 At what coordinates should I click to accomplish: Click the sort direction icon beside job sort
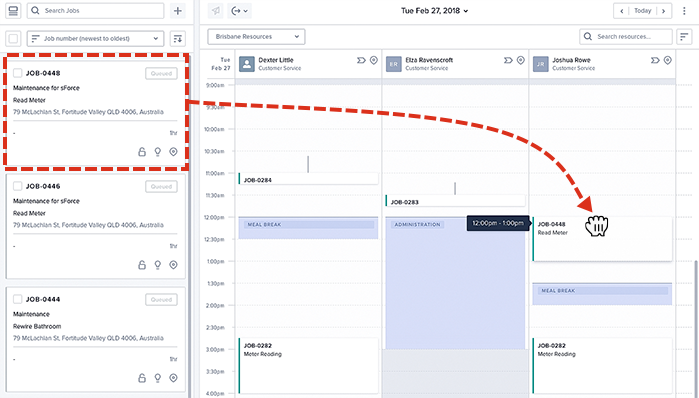pos(177,39)
